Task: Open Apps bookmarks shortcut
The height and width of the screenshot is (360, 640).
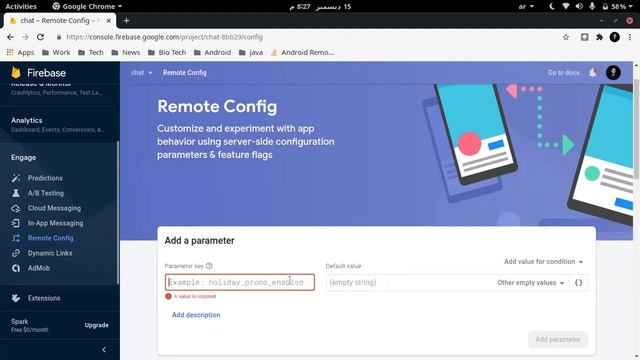Action: pyautogui.click(x=20, y=52)
